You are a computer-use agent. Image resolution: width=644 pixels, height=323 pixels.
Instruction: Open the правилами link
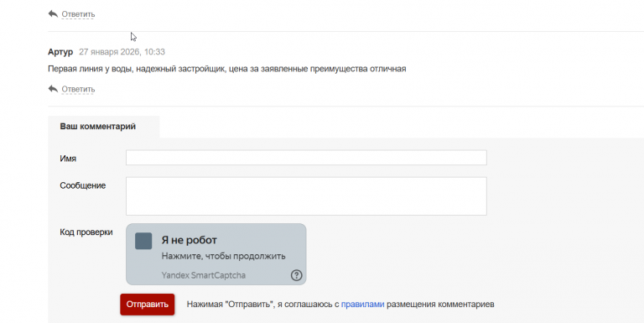[x=362, y=305]
